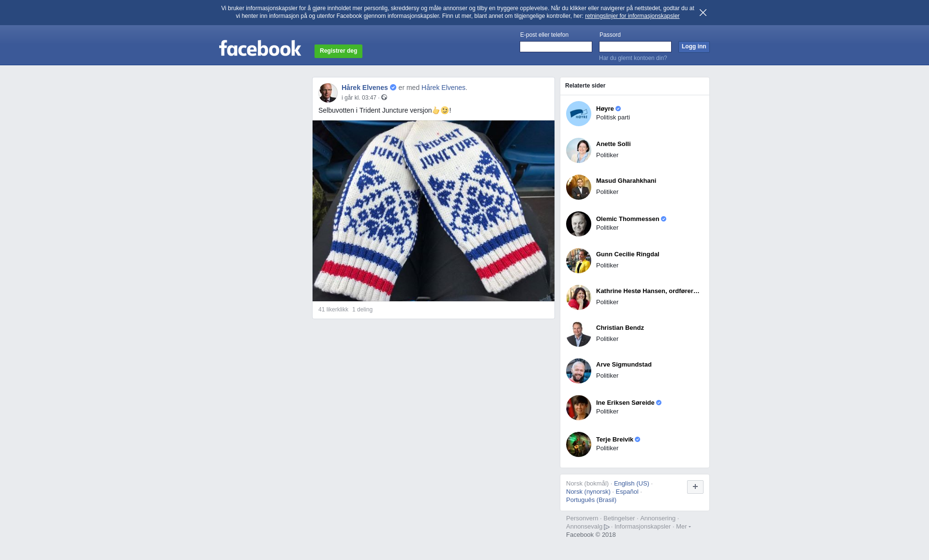Switch language to English (US)

[631, 484]
